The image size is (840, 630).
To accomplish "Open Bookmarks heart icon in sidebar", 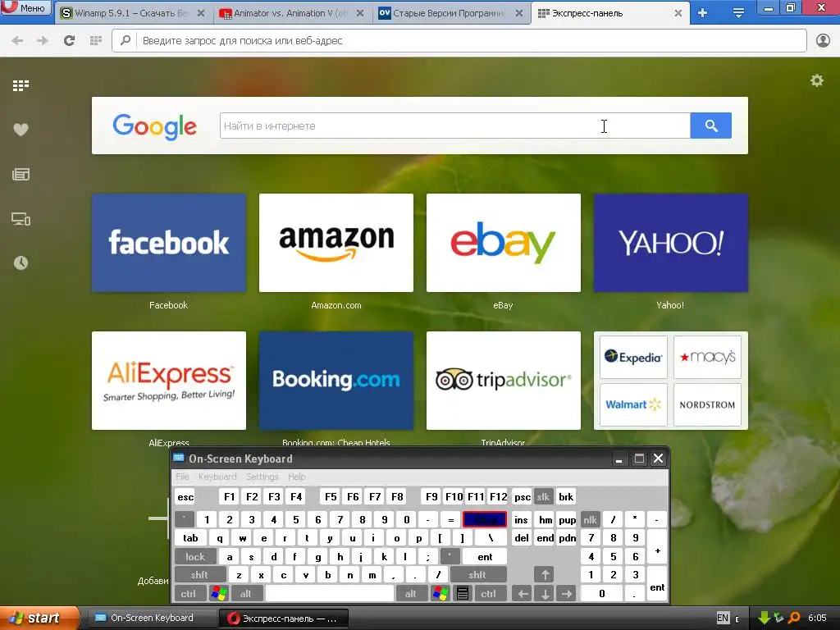I will [x=21, y=130].
